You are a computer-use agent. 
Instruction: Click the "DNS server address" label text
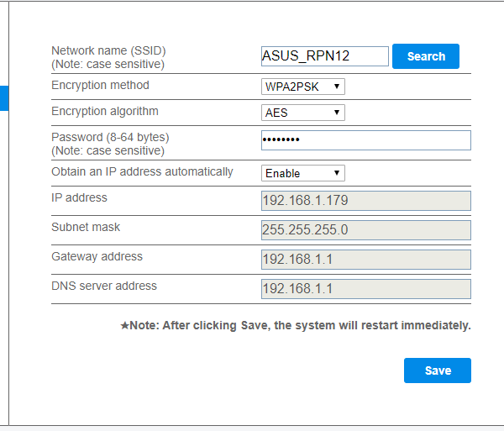click(x=104, y=286)
